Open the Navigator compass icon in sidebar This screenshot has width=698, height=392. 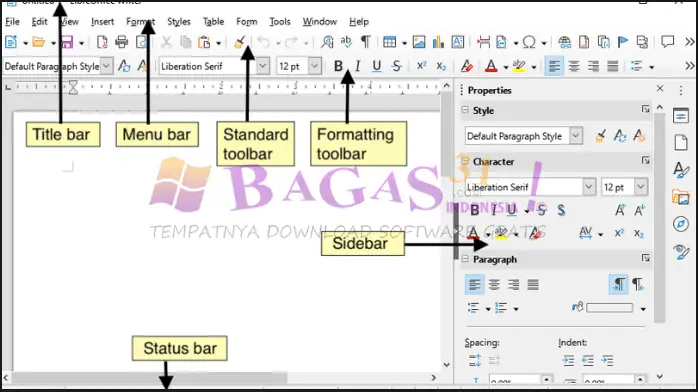click(681, 224)
